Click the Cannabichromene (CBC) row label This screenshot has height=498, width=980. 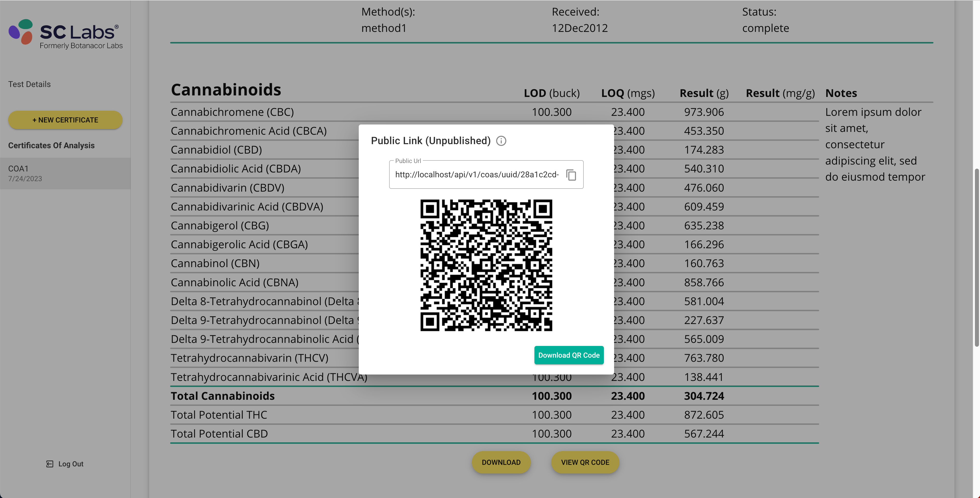click(232, 112)
